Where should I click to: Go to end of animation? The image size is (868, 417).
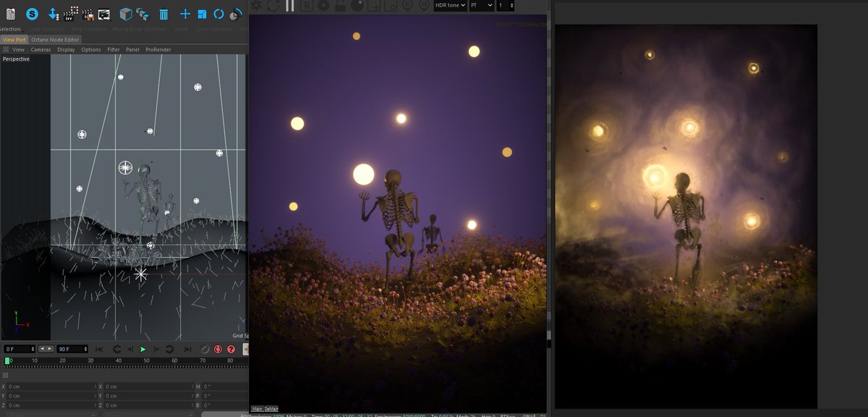186,350
